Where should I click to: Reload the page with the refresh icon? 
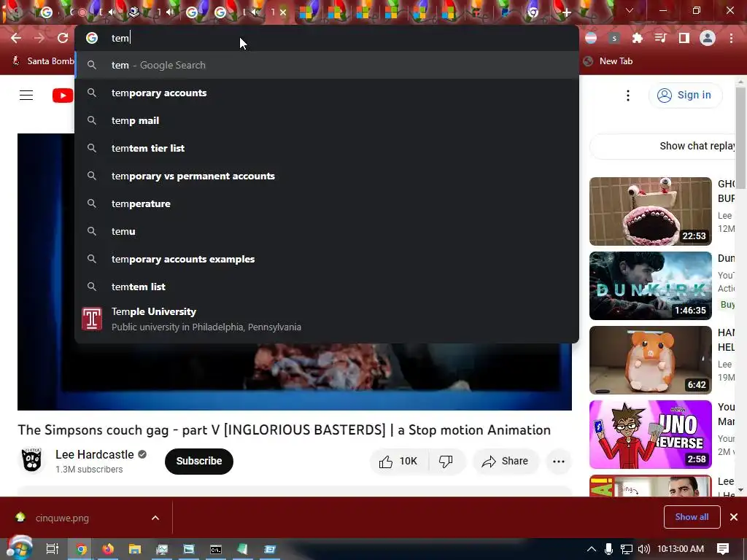[x=63, y=38]
